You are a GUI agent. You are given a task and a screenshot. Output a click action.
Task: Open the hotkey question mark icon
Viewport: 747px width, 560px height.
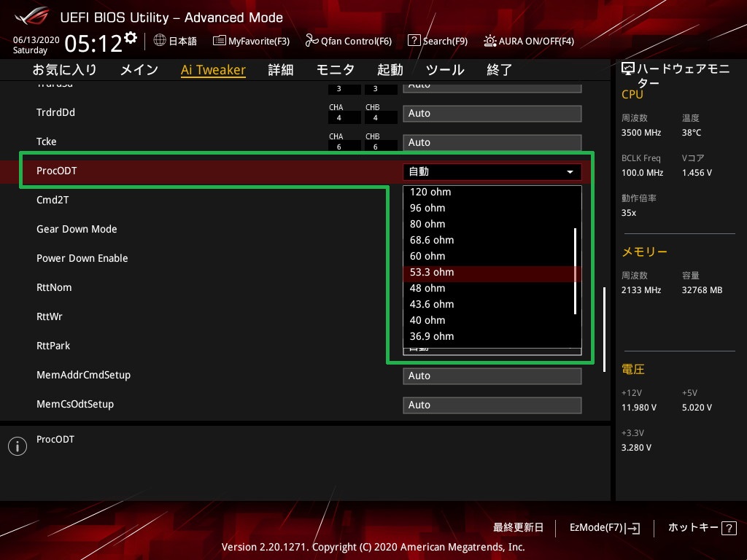point(729,528)
